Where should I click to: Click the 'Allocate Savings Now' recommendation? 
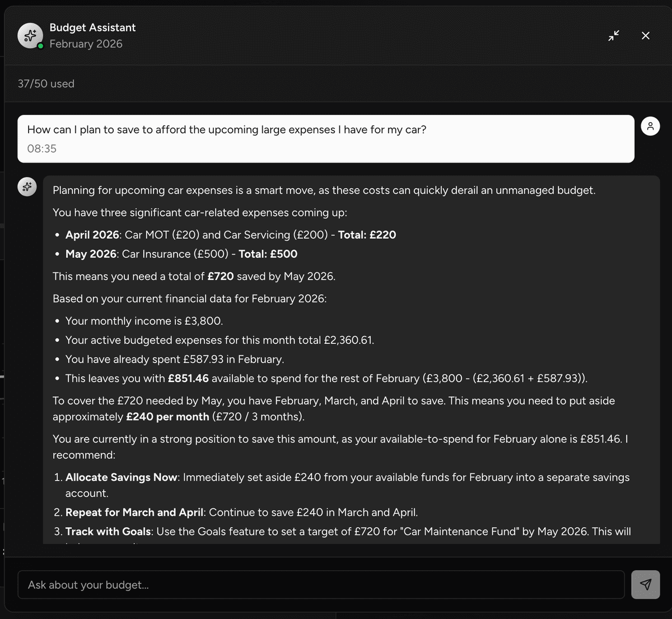coord(121,477)
